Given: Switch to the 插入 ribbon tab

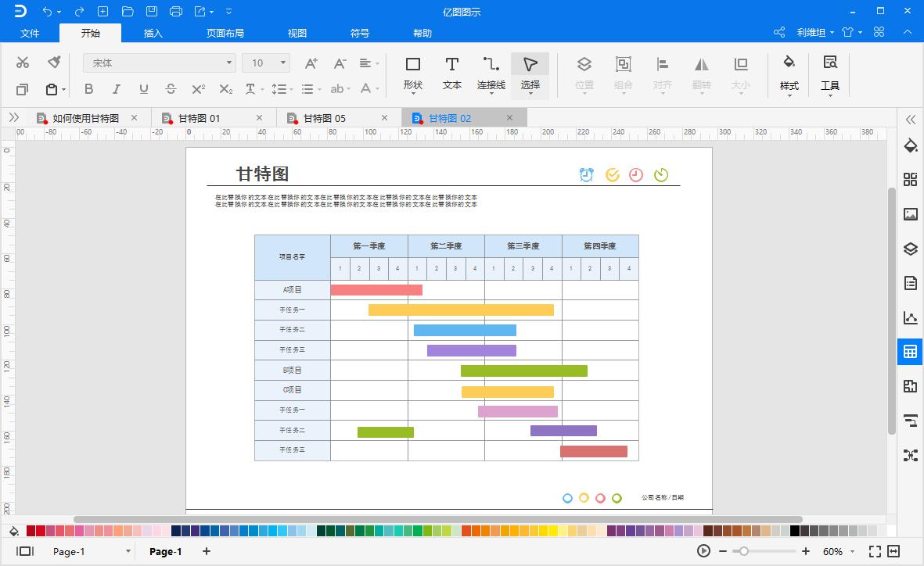Looking at the screenshot, I should coord(152,33).
